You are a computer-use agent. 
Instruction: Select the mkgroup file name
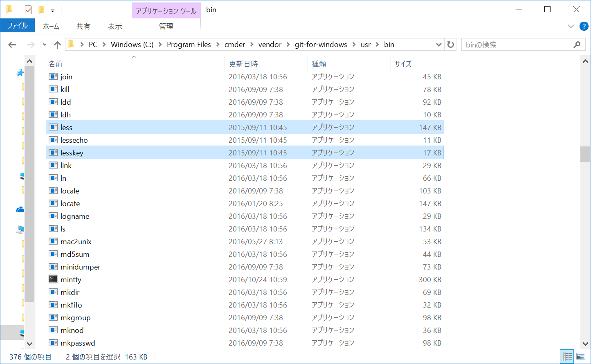tap(76, 318)
